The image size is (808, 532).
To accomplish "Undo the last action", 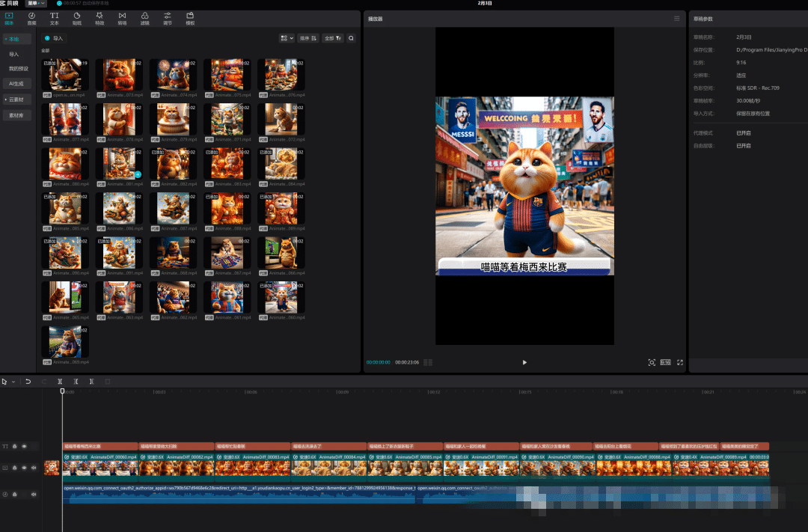I will [28, 382].
